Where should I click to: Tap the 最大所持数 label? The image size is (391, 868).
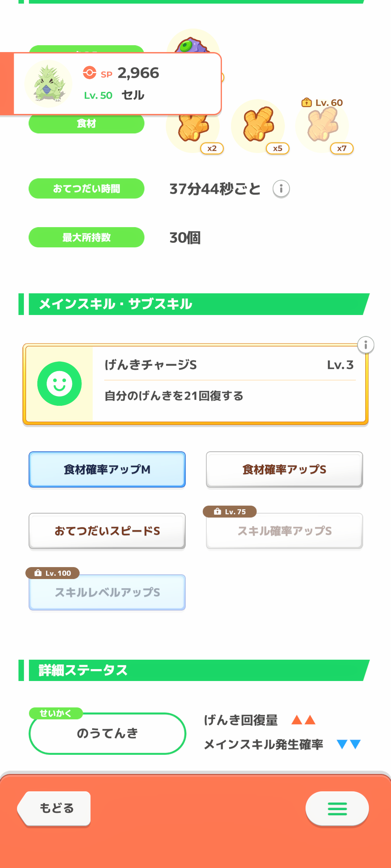[86, 237]
